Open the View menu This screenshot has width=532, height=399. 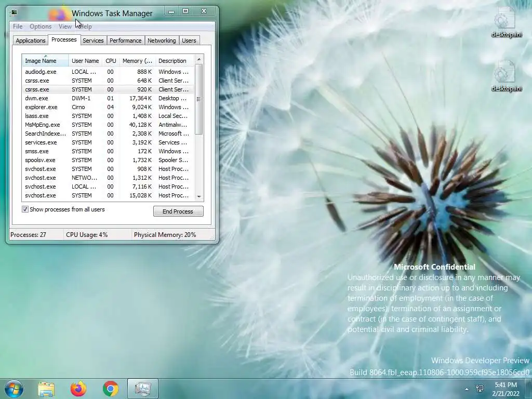[65, 26]
